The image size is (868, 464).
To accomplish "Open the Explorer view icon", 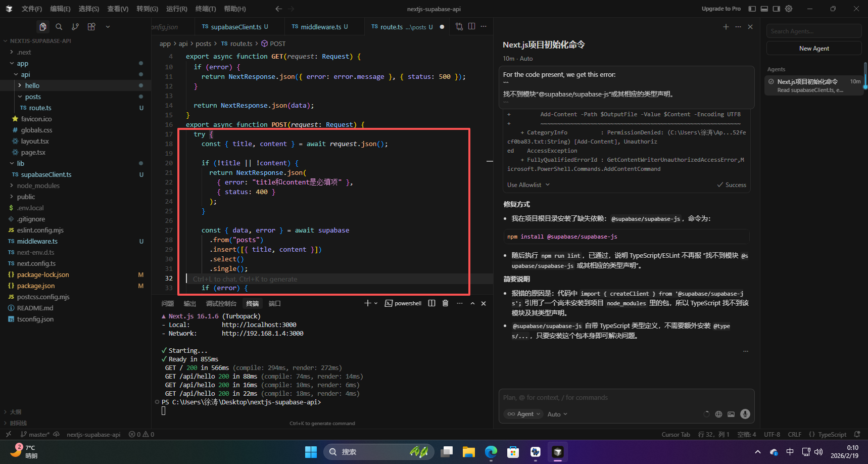I will coord(43,27).
